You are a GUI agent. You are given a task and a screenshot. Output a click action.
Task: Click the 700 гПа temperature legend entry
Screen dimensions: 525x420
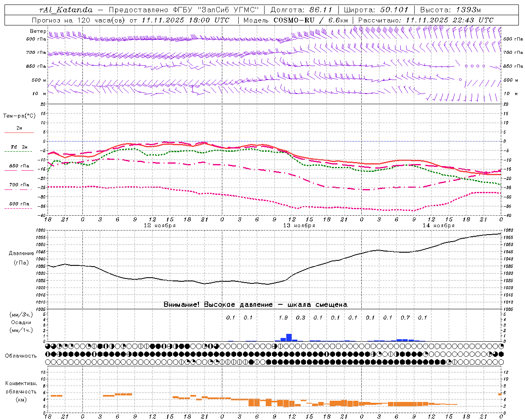tap(19, 185)
